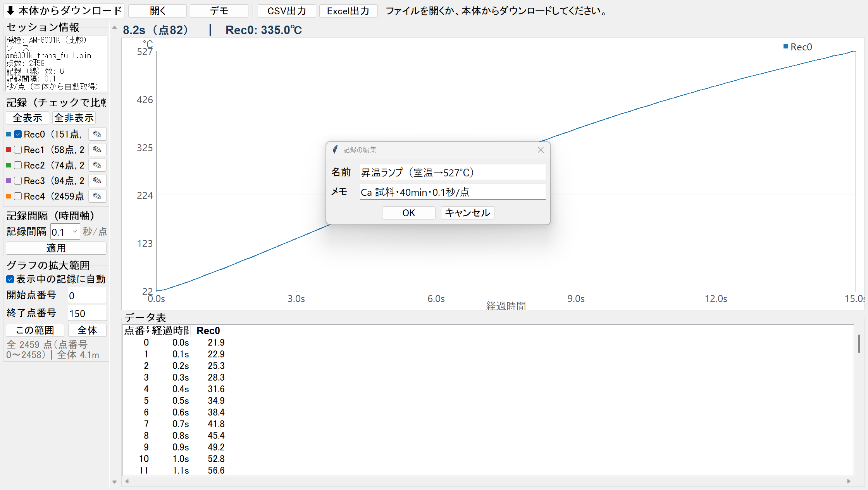Check the Rec1 record checkbox

point(18,150)
